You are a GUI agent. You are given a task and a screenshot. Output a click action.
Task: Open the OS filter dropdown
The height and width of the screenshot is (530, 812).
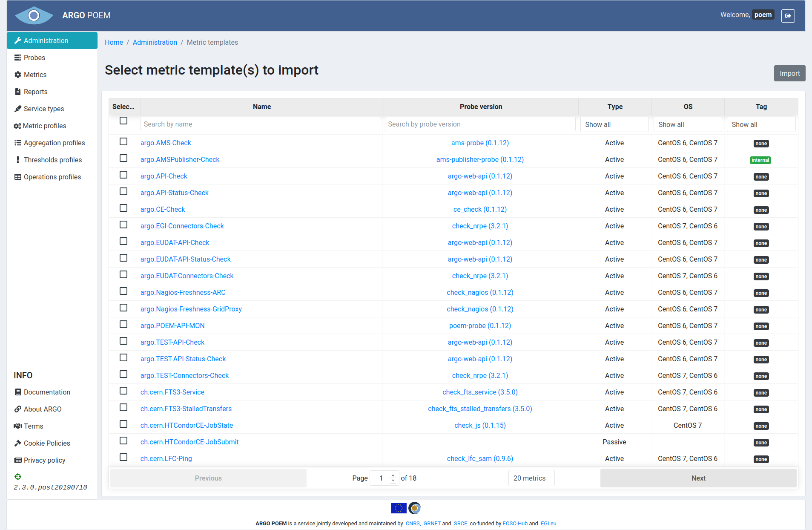coord(688,124)
